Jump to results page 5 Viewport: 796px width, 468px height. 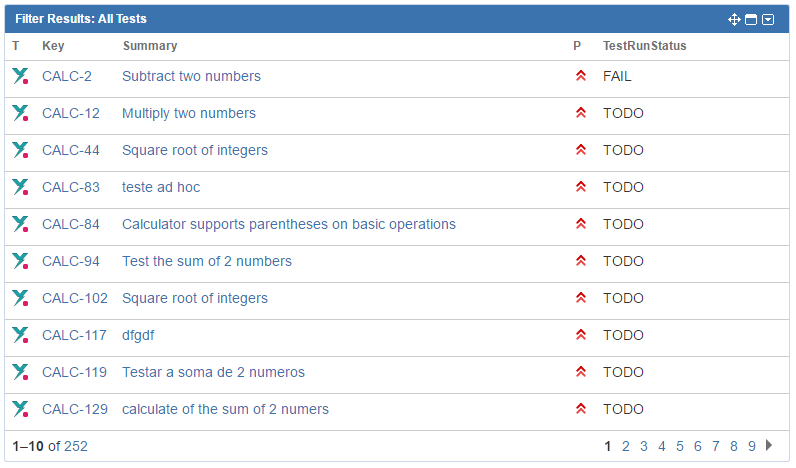click(x=679, y=446)
